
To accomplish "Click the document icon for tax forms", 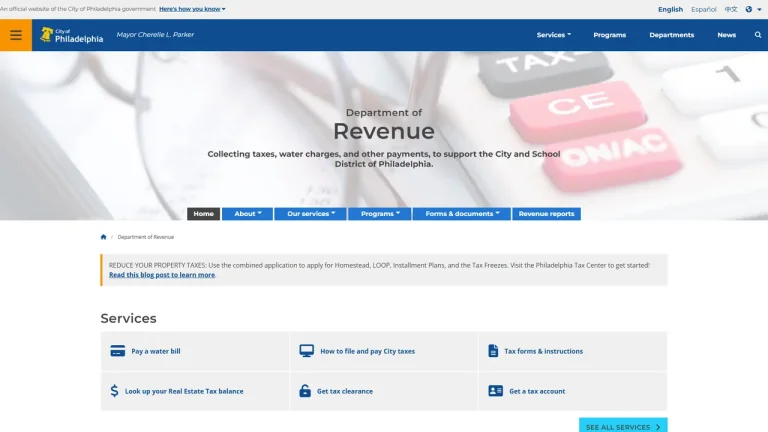I will [493, 351].
